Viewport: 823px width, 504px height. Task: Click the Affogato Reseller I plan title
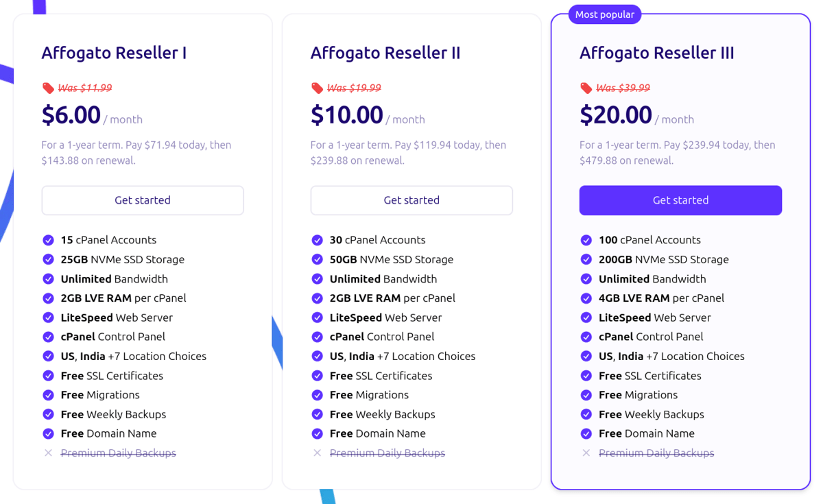pyautogui.click(x=114, y=53)
